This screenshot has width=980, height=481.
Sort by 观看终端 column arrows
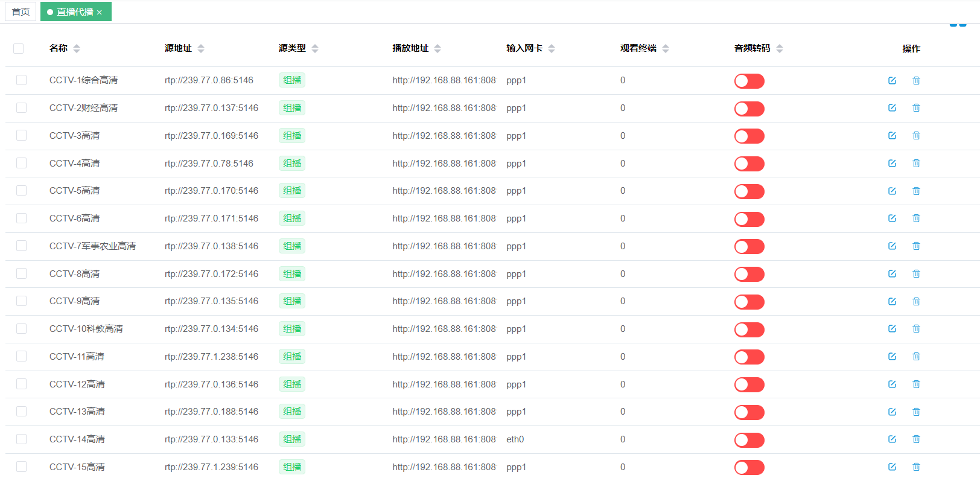pyautogui.click(x=666, y=48)
